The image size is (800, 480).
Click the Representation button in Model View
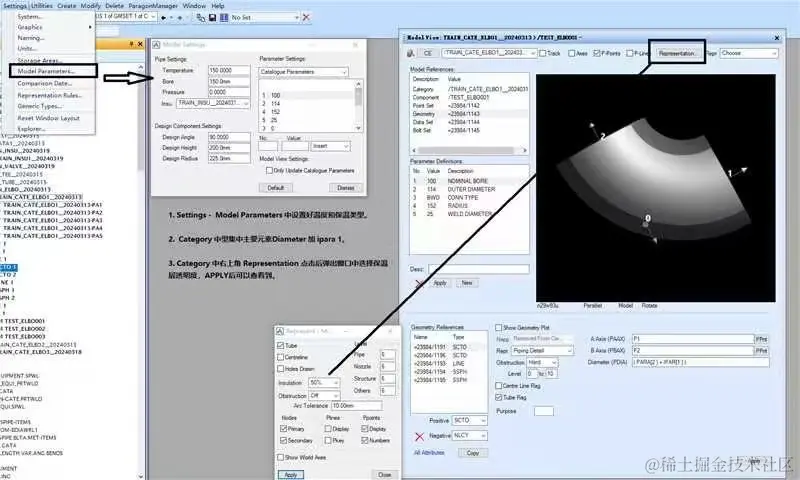(x=677, y=53)
